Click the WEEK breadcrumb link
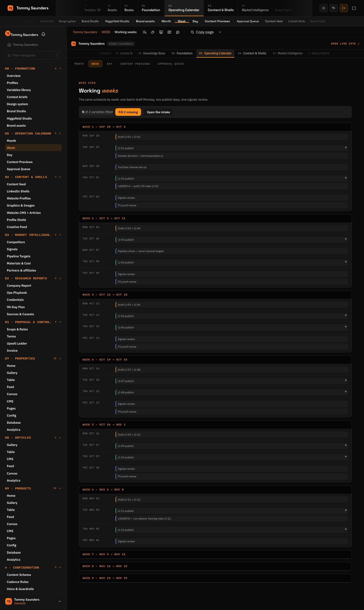Viewport: 364px width, 610px height. click(106, 32)
